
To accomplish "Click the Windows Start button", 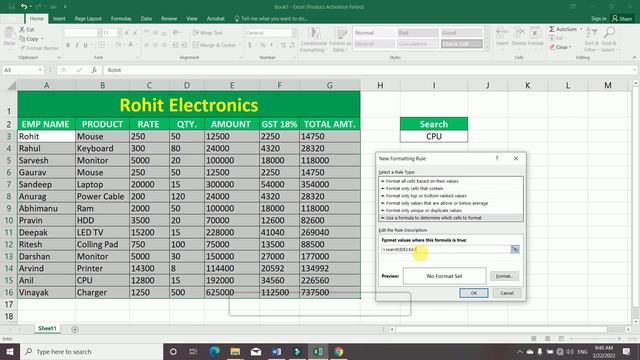I will click(x=10, y=351).
